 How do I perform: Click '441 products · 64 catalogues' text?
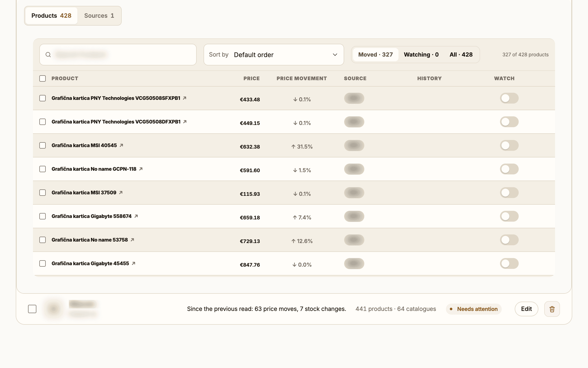(396, 309)
